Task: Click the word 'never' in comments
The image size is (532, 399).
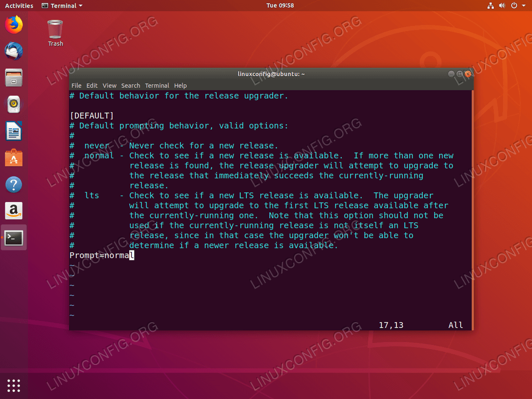Action: 97,146
